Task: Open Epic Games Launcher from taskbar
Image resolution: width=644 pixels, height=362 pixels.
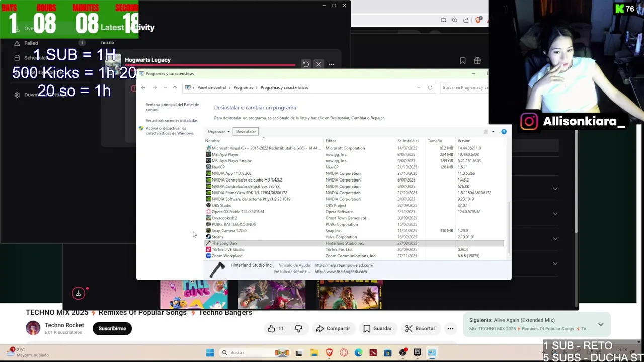Action: [x=417, y=353]
